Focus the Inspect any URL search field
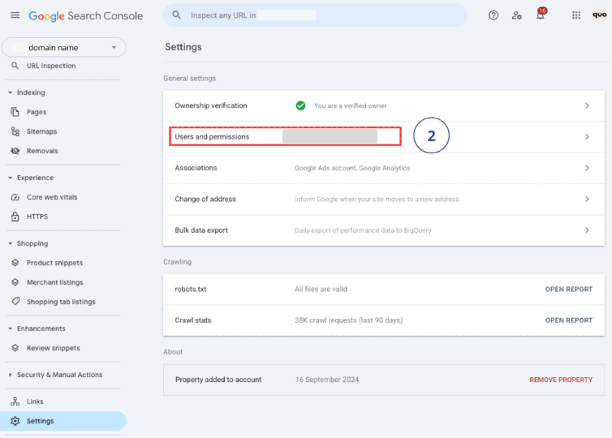612x438 pixels. [x=315, y=15]
